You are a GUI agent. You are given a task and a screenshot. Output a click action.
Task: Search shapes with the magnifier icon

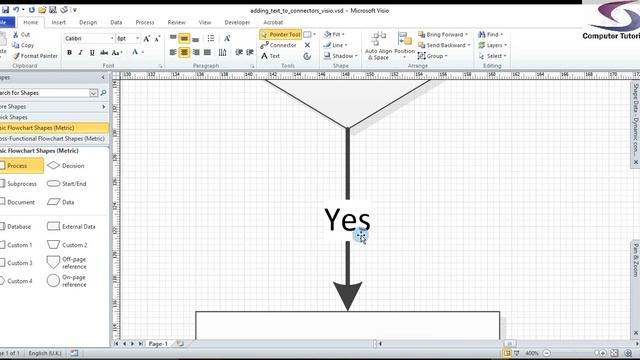pyautogui.click(x=104, y=93)
